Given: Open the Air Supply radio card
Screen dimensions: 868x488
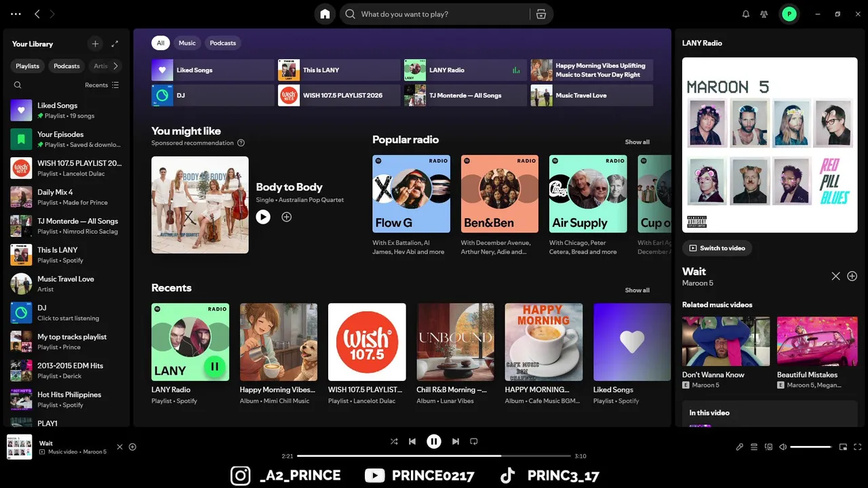Looking at the screenshot, I should 588,205.
